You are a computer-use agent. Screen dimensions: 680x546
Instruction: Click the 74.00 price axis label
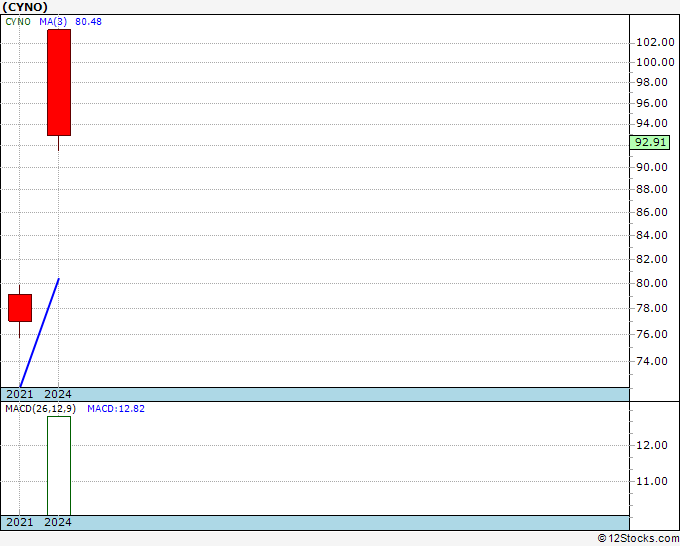(x=651, y=361)
